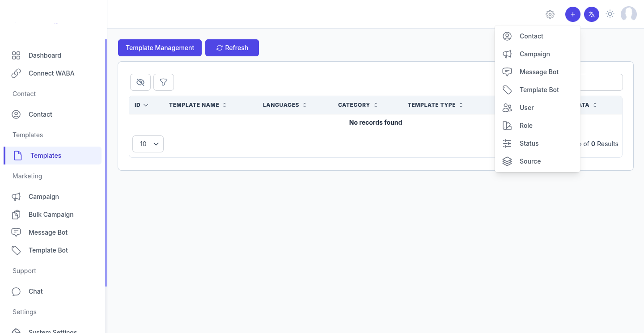Toggle column visibility eye-slash button
644x333 pixels.
click(140, 82)
